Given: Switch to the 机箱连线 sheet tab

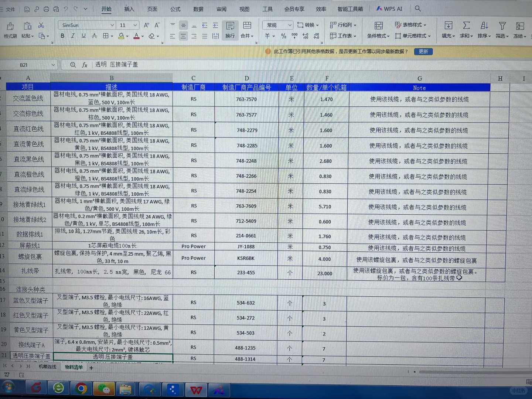Looking at the screenshot, I should pos(47,367).
